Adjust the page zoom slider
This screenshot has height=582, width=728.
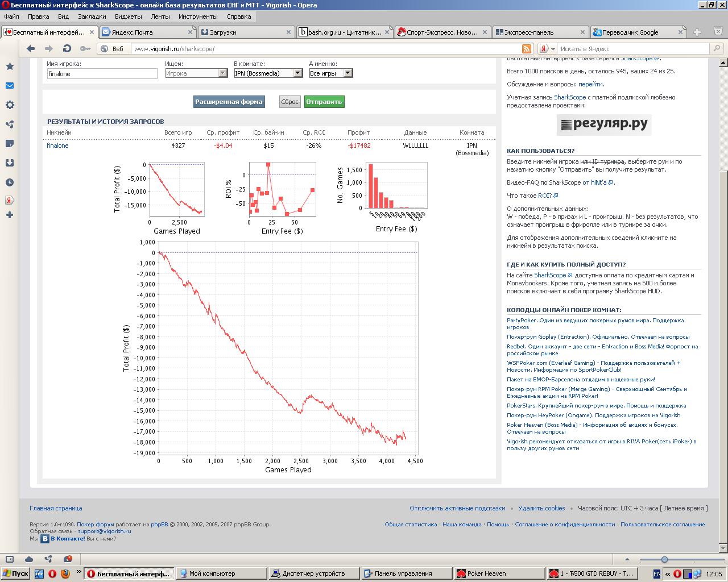(x=664, y=560)
